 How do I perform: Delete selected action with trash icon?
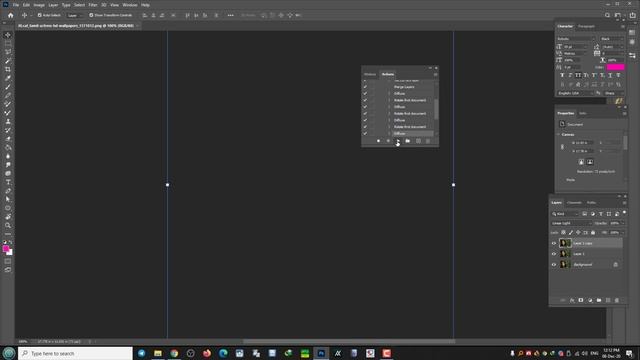[428, 141]
